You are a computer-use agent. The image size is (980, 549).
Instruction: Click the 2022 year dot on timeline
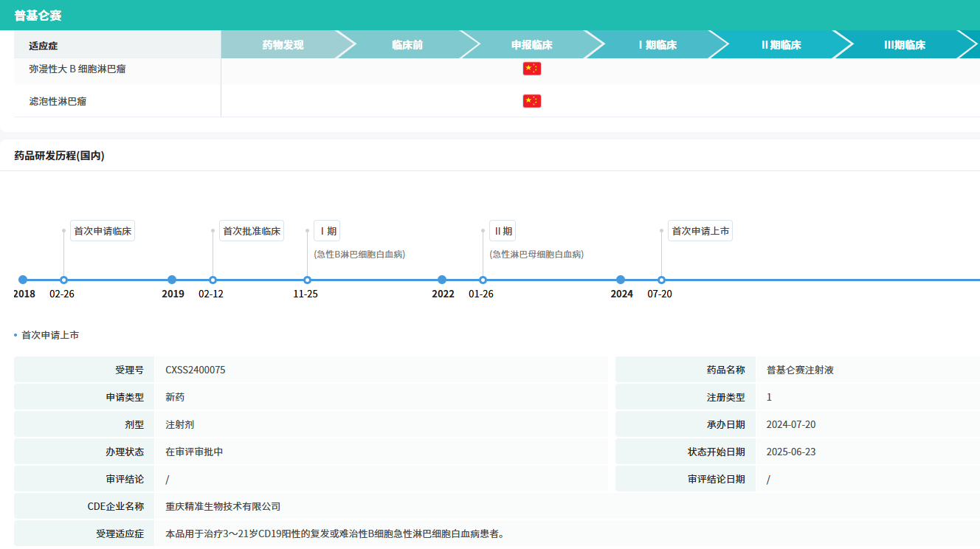click(x=442, y=280)
